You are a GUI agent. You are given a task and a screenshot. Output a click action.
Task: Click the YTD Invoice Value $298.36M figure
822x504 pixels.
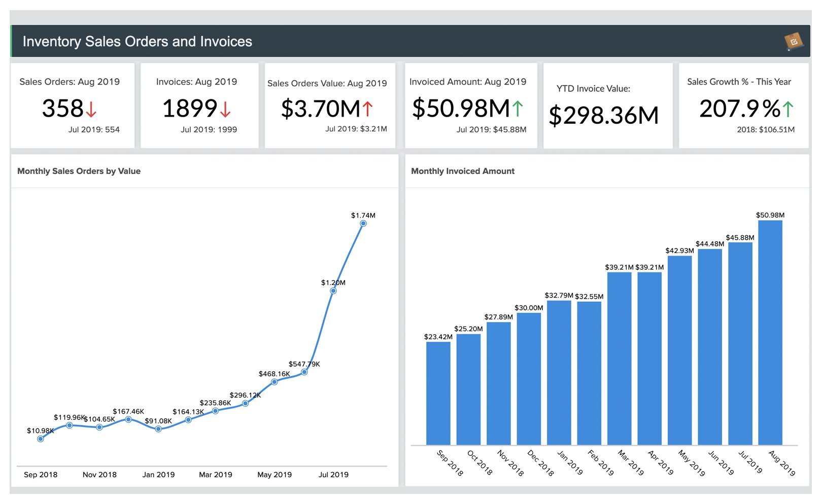coord(603,116)
